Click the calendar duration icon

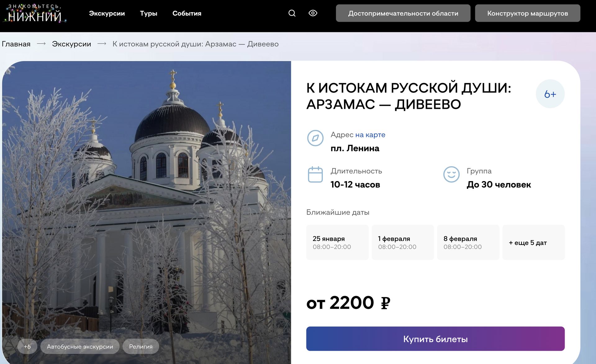pos(315,175)
